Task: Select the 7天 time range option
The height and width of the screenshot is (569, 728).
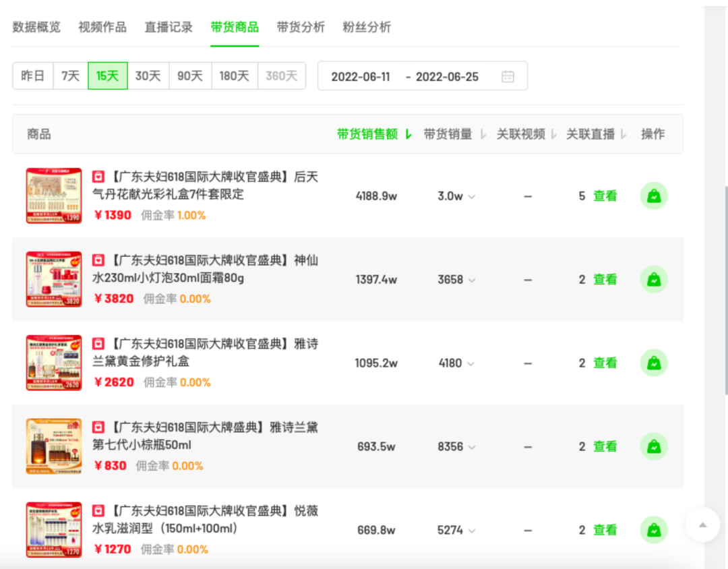Action: click(70, 76)
